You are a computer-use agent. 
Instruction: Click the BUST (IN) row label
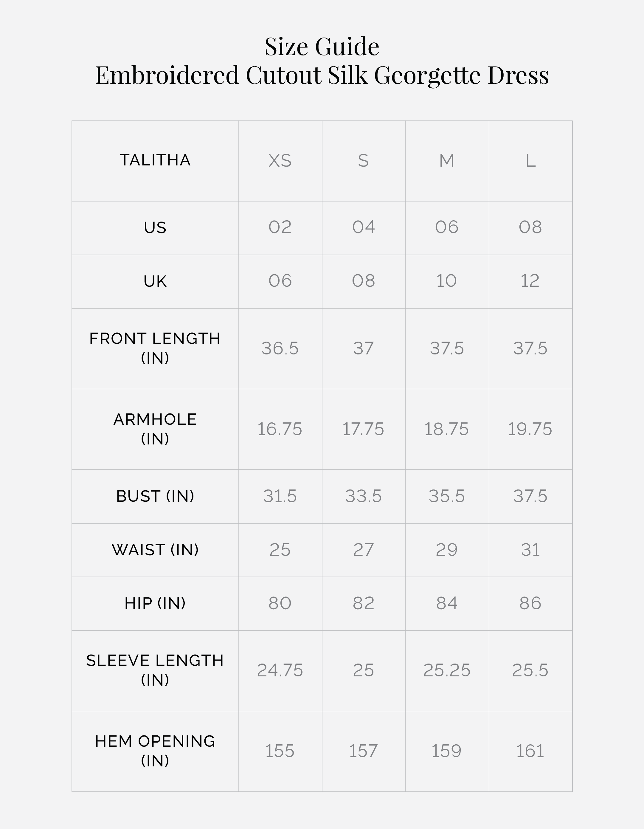point(155,496)
